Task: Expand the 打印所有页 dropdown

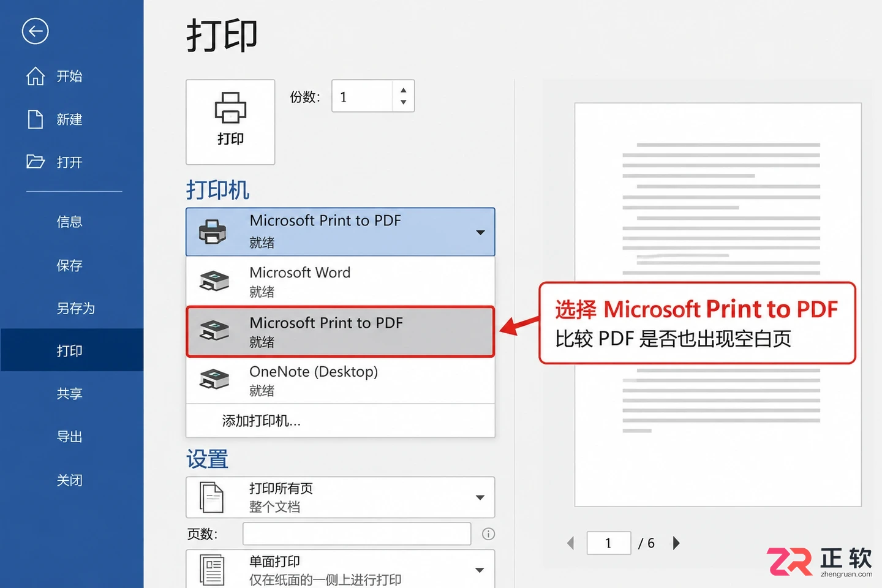Action: click(480, 497)
